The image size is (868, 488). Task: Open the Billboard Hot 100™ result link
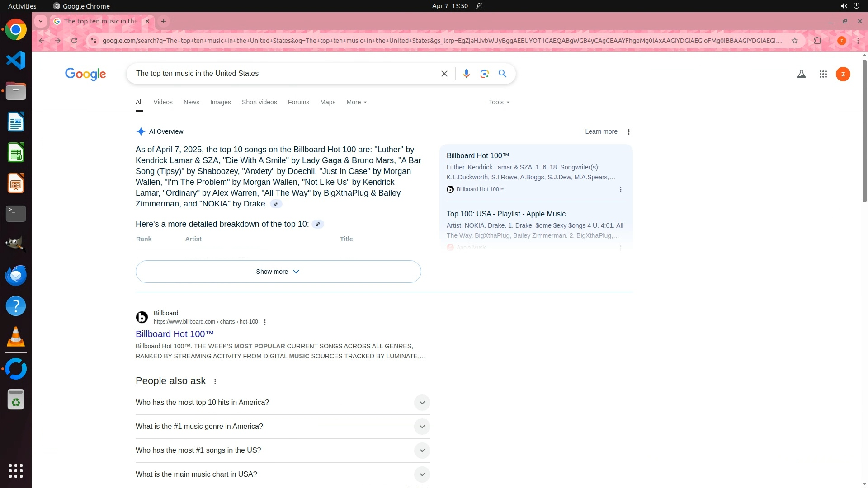tap(175, 334)
